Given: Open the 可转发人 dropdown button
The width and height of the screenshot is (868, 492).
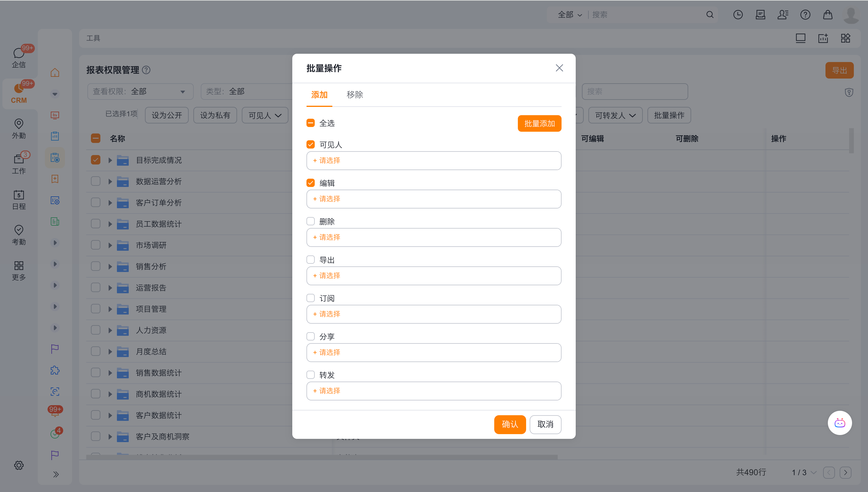Looking at the screenshot, I should point(615,115).
